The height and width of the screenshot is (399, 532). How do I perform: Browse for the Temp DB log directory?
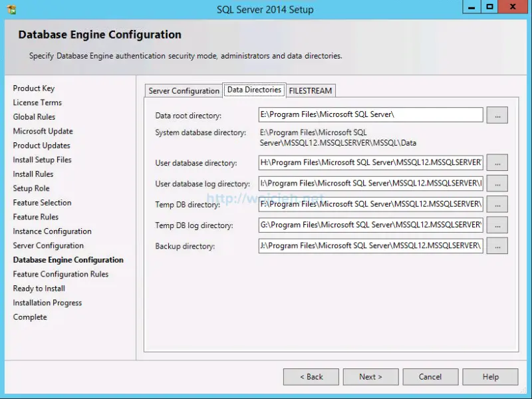click(x=497, y=225)
